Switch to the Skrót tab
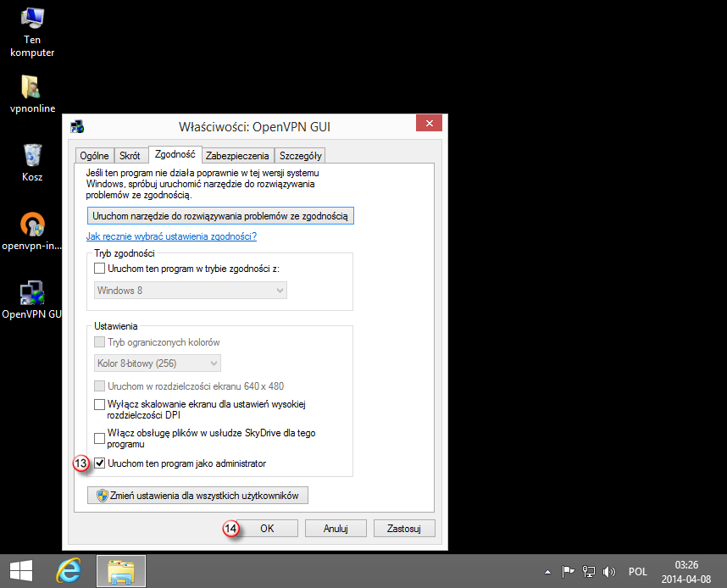The image size is (727, 588). [x=130, y=156]
